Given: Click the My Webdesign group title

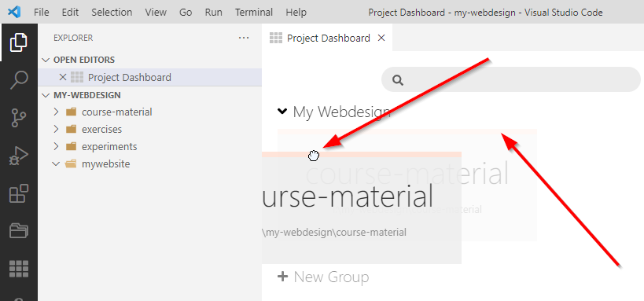Looking at the screenshot, I should (x=342, y=112).
